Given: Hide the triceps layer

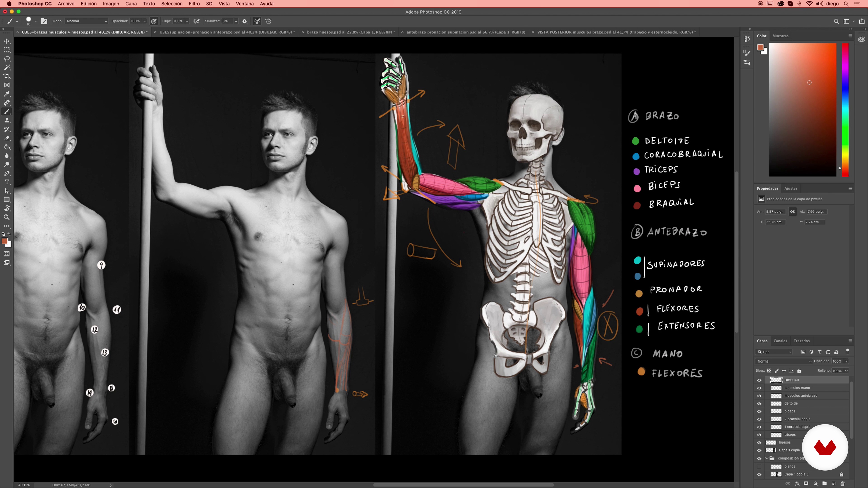Looking at the screenshot, I should pos(759,435).
